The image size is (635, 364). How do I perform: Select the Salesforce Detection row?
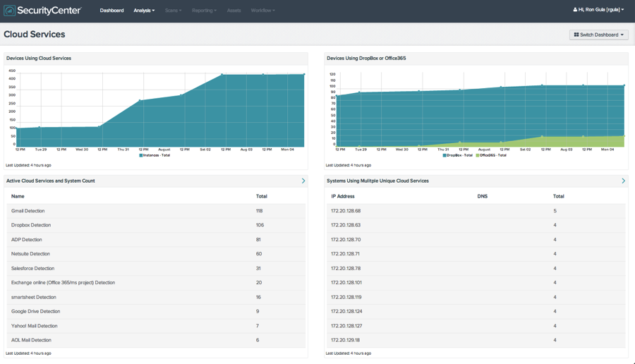point(156,269)
